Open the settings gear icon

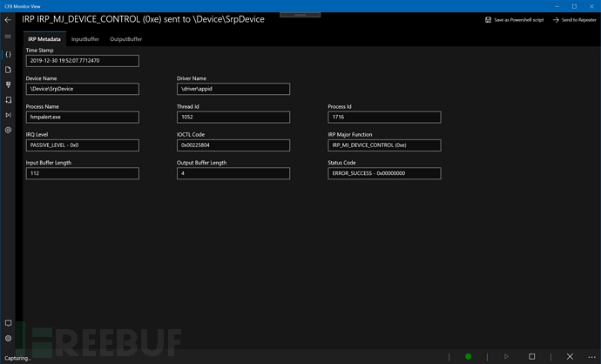point(8,338)
